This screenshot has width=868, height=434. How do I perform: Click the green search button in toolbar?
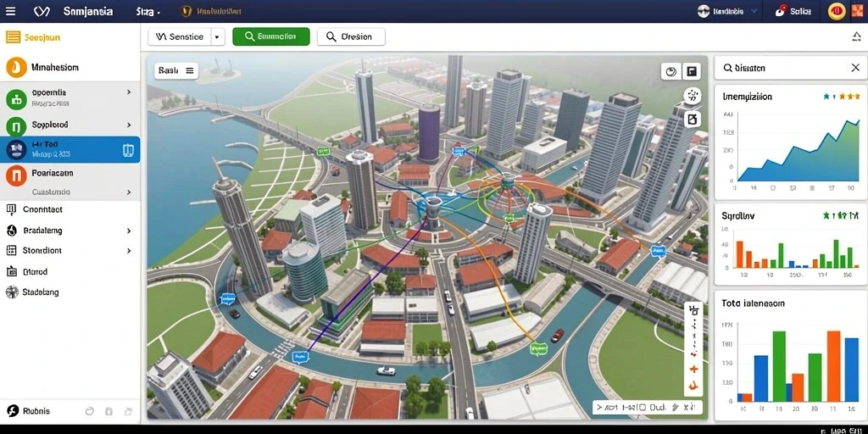coord(270,37)
